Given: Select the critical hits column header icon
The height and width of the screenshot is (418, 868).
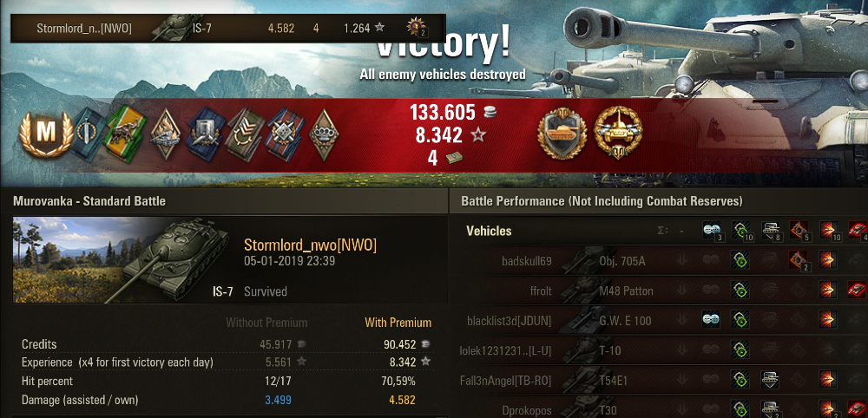Looking at the screenshot, I should pyautogui.click(x=799, y=230).
